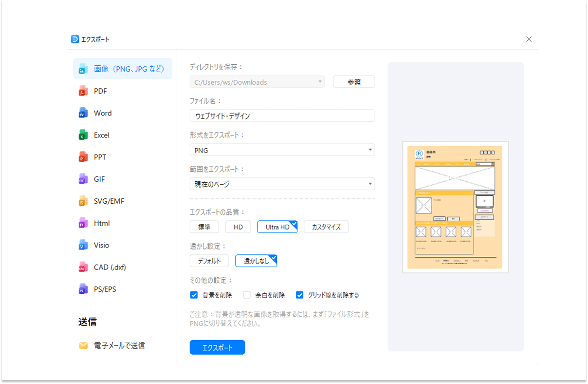Uncheck 背景を削除 option
588x384 pixels.
[x=194, y=295]
